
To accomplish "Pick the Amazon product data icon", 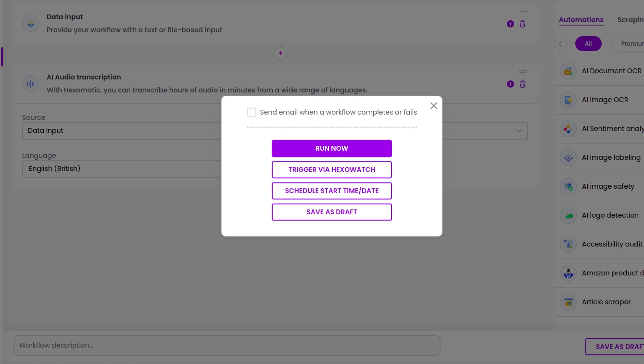I will tap(568, 273).
